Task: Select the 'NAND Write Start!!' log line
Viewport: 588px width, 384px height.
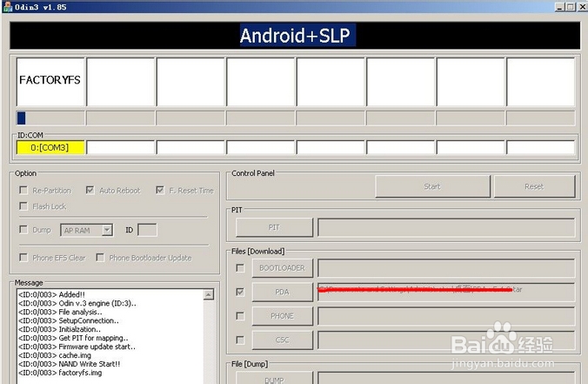Action: (x=70, y=364)
